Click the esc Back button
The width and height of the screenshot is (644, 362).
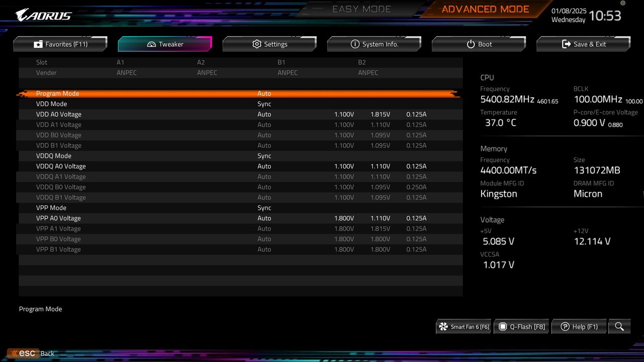point(31,353)
